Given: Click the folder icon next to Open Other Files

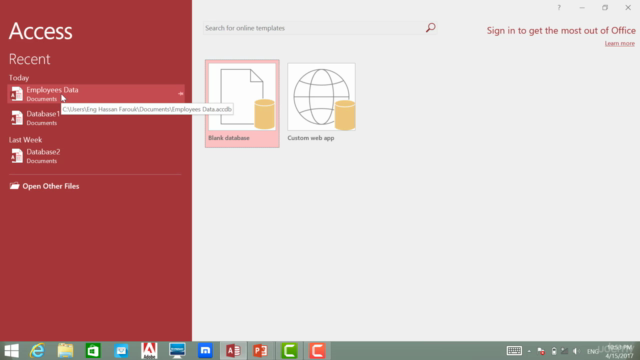Looking at the screenshot, I should coord(15,186).
